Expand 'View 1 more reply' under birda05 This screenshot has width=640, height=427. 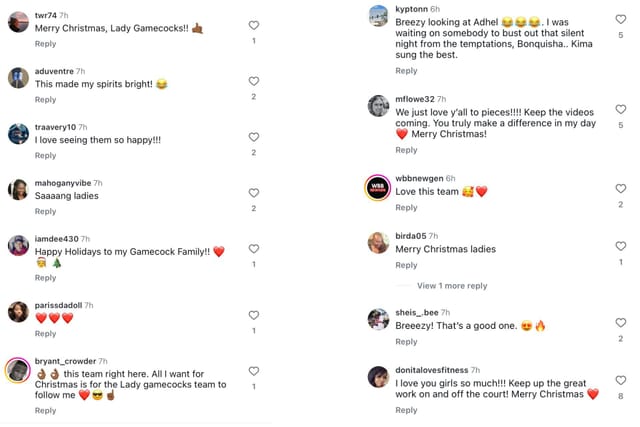(452, 286)
